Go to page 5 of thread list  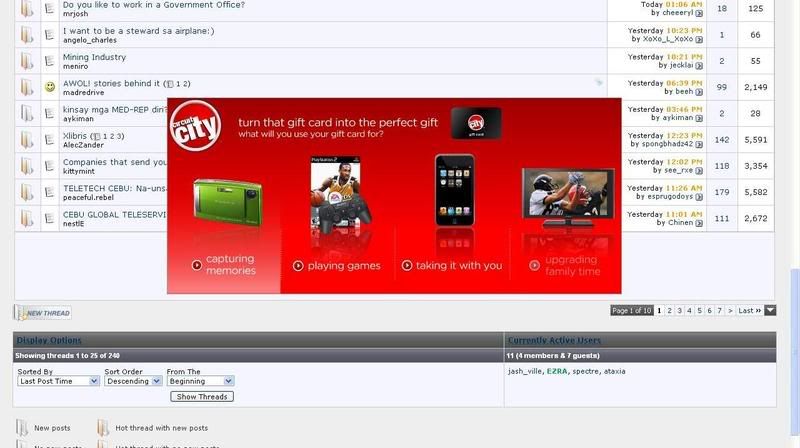click(x=699, y=310)
